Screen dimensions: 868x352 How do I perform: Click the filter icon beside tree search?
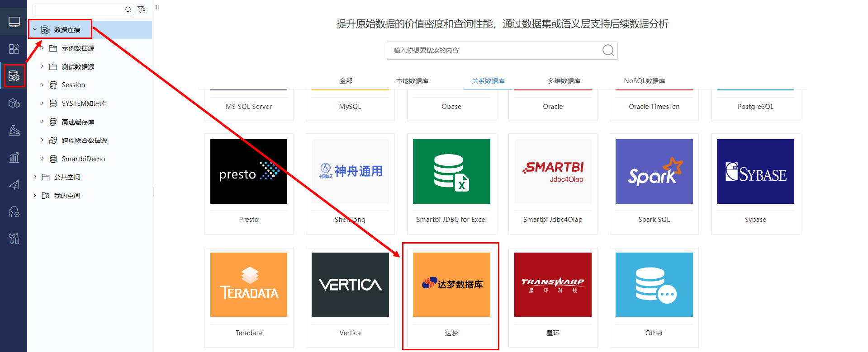[x=142, y=9]
